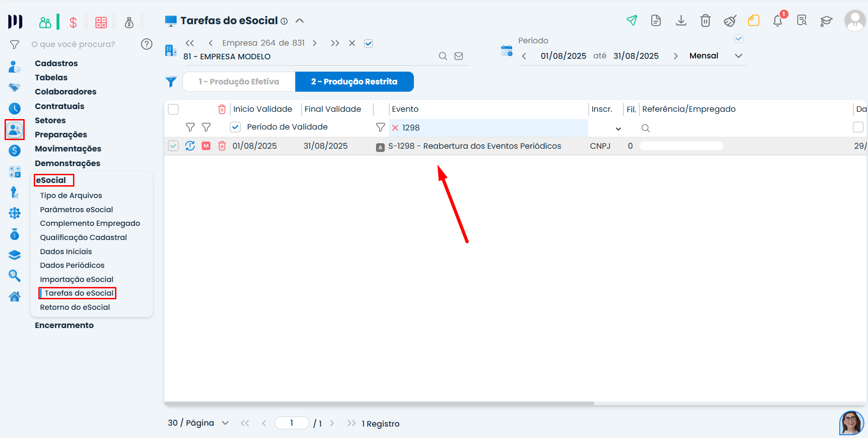Open the support assistant avatar chat

click(851, 423)
